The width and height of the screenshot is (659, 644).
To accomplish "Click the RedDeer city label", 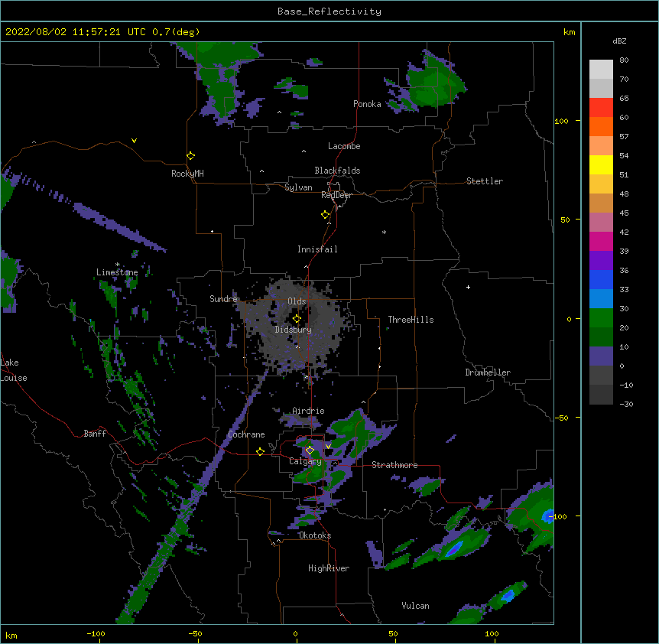I will [x=336, y=195].
